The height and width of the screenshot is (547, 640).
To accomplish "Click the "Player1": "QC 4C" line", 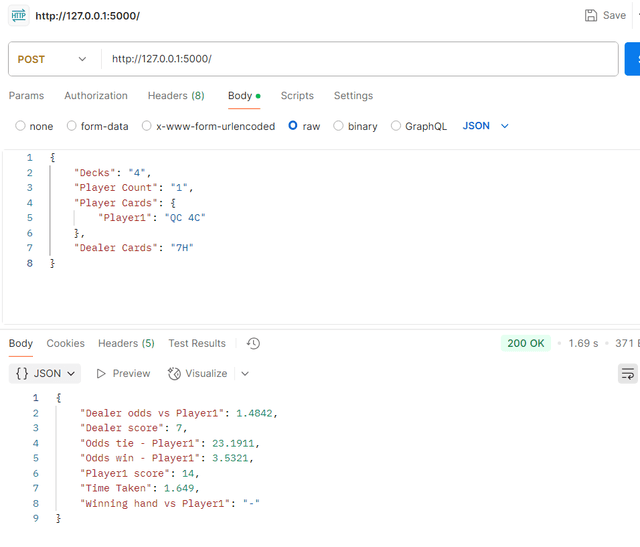I will [x=151, y=218].
